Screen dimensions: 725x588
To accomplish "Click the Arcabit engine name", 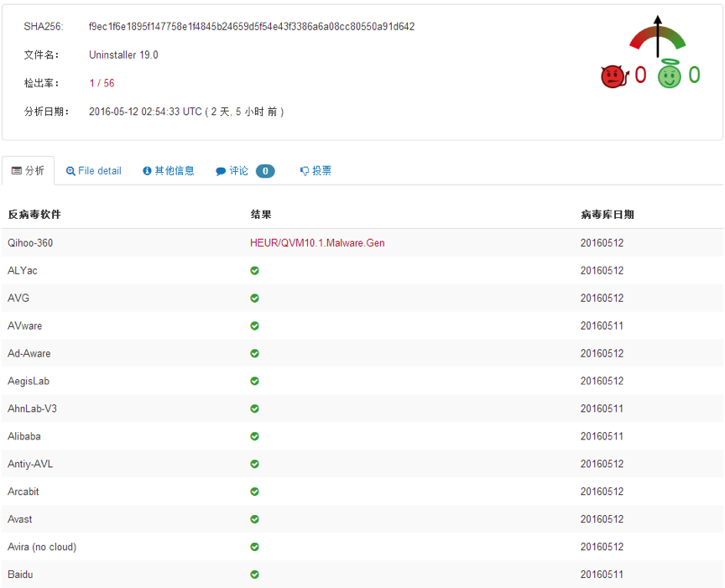I will point(23,492).
